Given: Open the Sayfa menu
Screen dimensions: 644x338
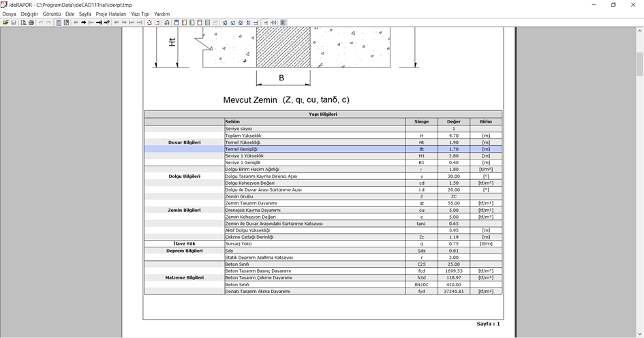Looking at the screenshot, I should tap(85, 14).
